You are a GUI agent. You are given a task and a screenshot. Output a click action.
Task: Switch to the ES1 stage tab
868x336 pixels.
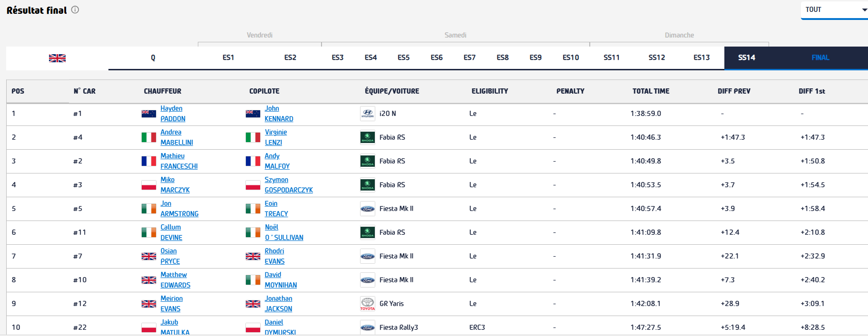click(x=228, y=58)
